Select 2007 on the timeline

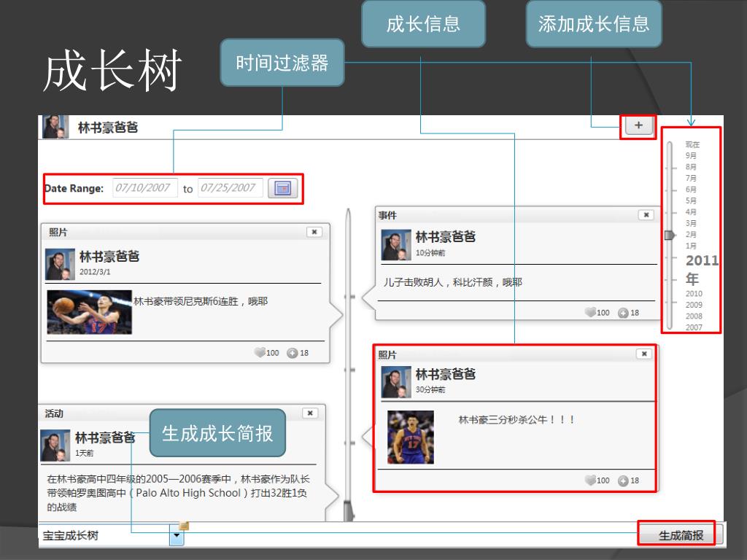[694, 327]
